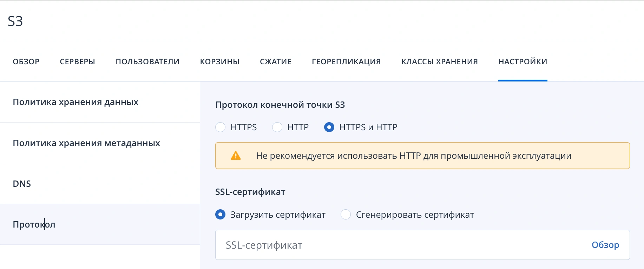Open the СЕРВЕРЫ tab

tap(78, 61)
